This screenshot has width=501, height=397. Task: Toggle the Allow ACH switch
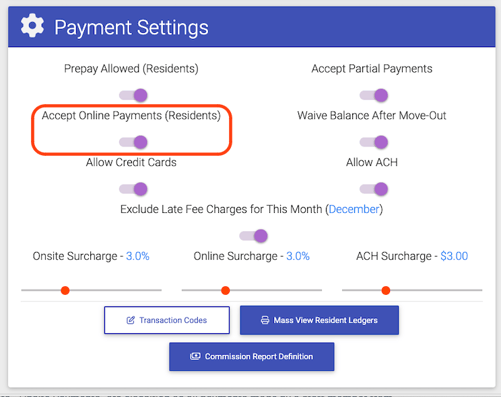click(374, 189)
